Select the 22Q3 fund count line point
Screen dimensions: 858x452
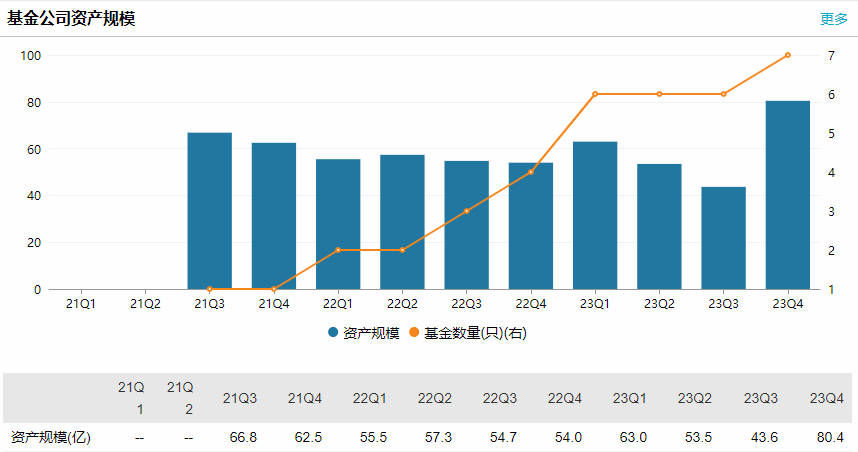tap(467, 211)
